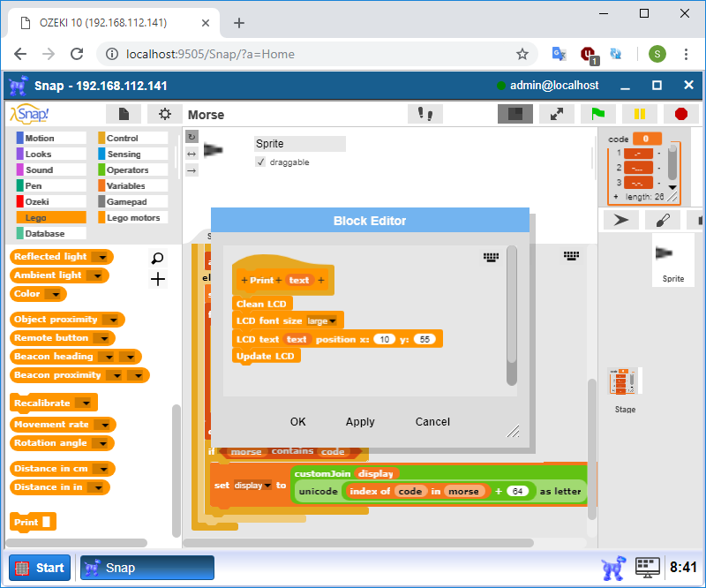Click the Start button on the taskbar
The image size is (706, 588).
tap(40, 568)
